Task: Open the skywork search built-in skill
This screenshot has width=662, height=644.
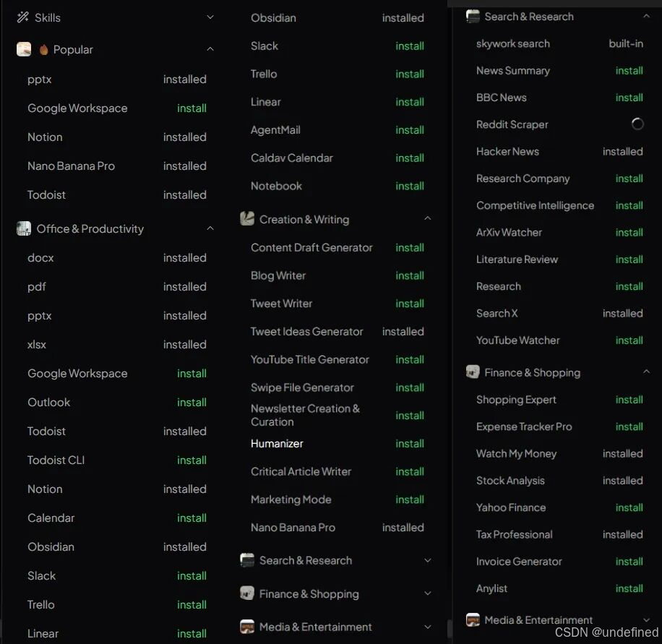Action: coord(513,43)
